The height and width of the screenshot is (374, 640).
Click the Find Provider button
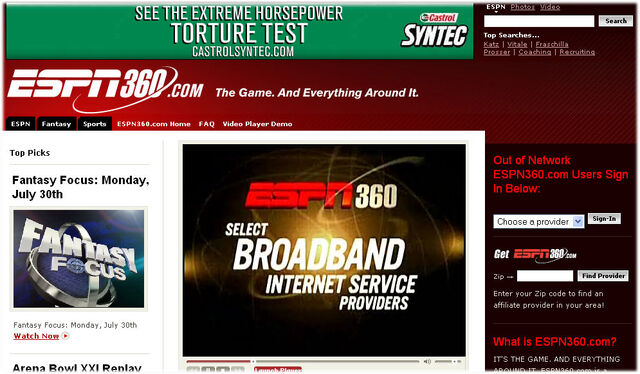pos(603,276)
